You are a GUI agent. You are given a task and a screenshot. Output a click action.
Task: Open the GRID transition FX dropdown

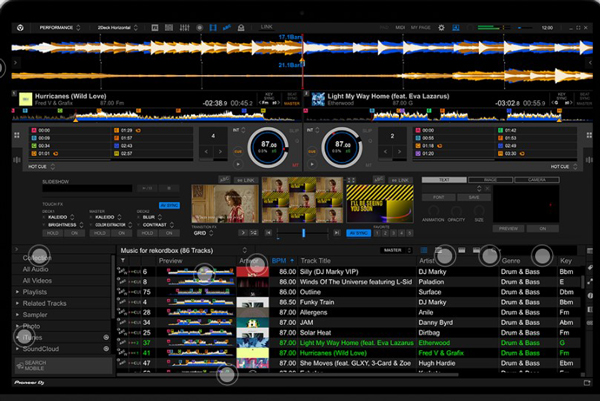pyautogui.click(x=203, y=233)
